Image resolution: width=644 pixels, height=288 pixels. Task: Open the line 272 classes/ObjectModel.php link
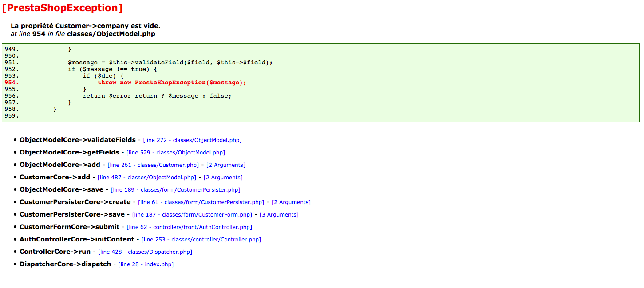pos(192,140)
